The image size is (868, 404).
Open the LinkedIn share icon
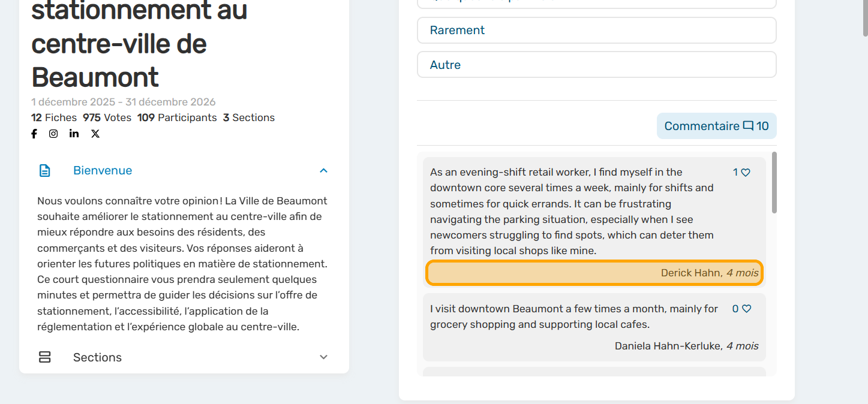74,134
